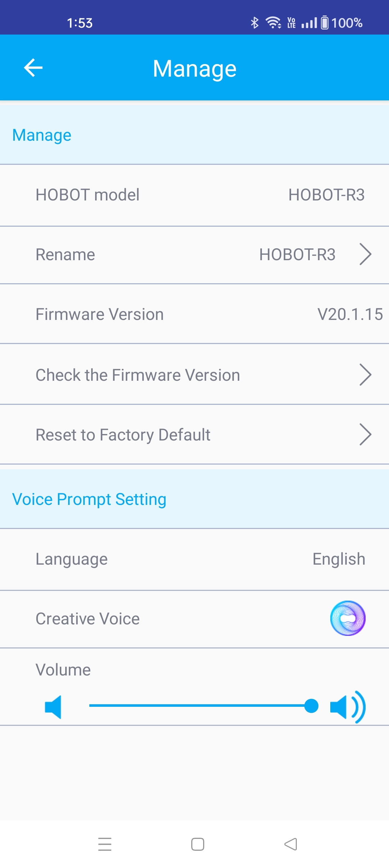Tap the back arrow in the header
This screenshot has height=868, width=389.
tap(33, 68)
